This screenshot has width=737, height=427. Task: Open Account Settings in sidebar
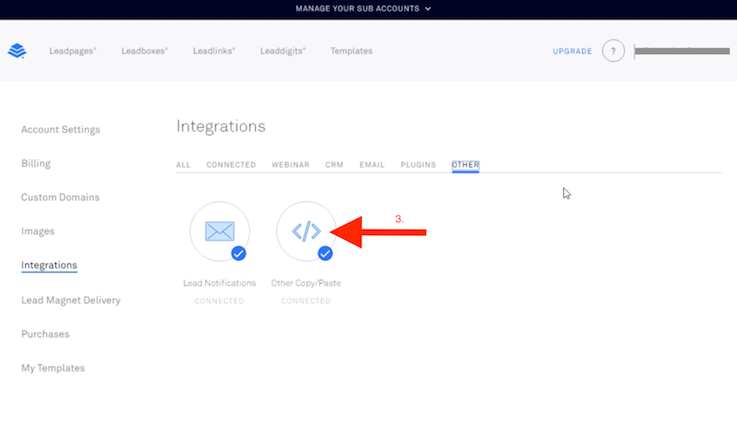[x=61, y=129]
